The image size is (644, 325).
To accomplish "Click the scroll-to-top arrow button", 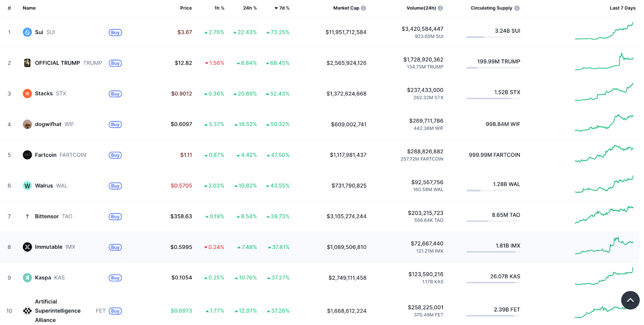I will (x=630, y=300).
